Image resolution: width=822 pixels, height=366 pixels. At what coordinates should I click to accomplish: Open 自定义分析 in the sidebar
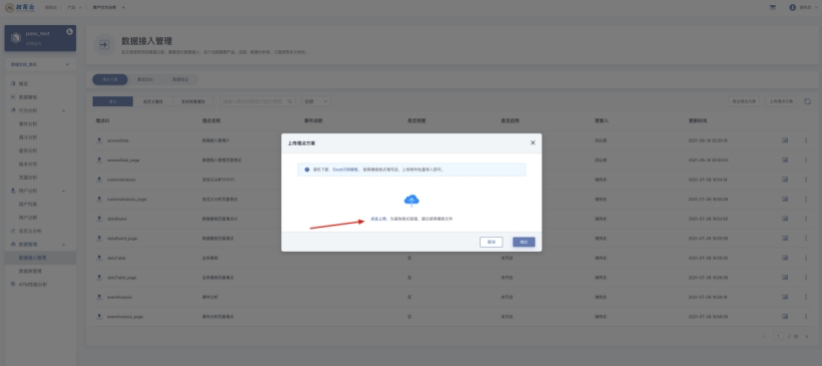tap(30, 231)
